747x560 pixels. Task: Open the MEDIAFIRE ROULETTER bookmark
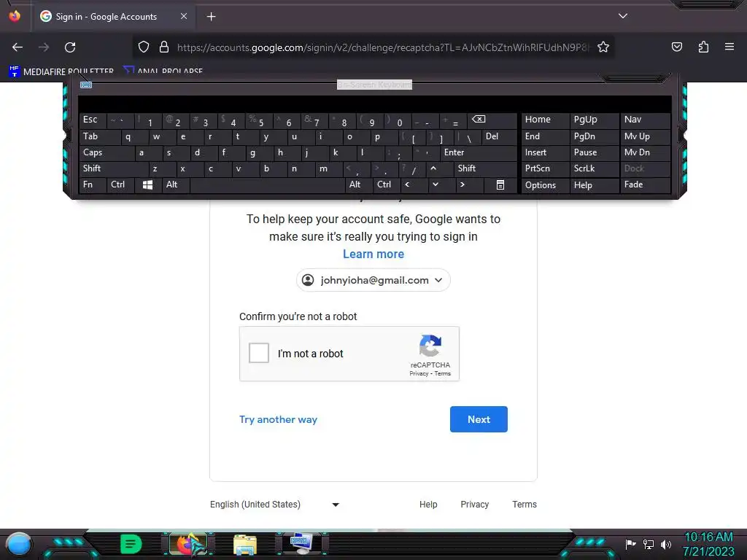[61, 71]
